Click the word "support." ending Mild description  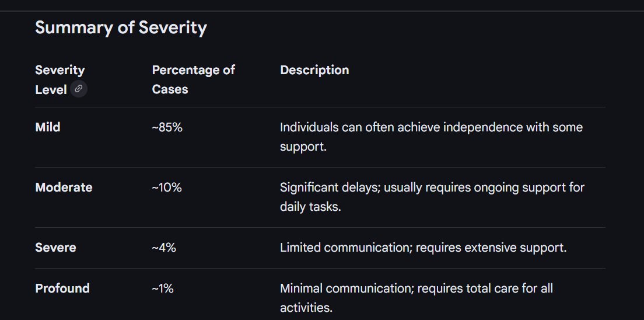click(303, 147)
